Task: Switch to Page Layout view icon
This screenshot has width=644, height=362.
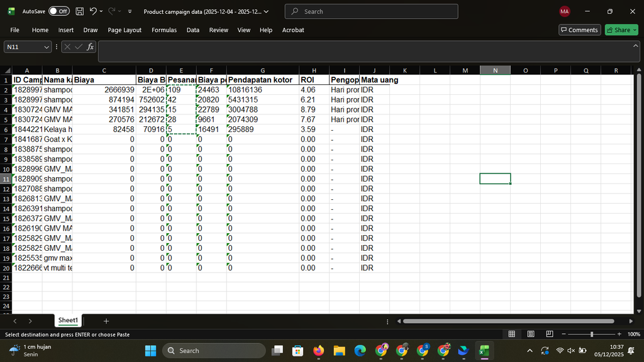Action: tap(531, 334)
